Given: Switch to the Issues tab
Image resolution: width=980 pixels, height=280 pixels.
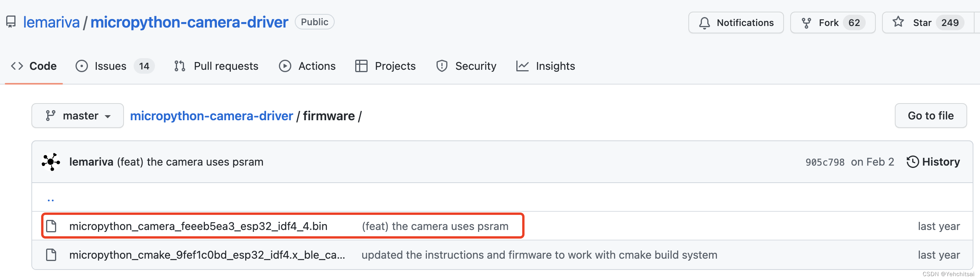Looking at the screenshot, I should [110, 66].
